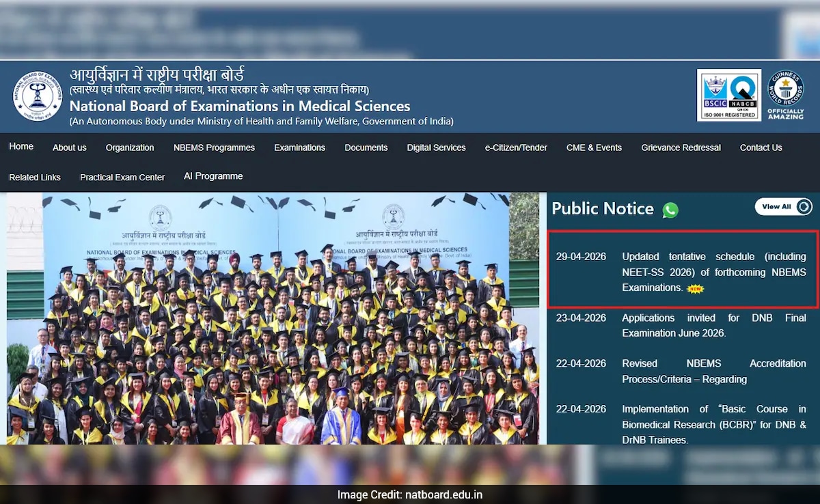This screenshot has height=504, width=820.
Task: Click the View All button
Action: coord(784,207)
